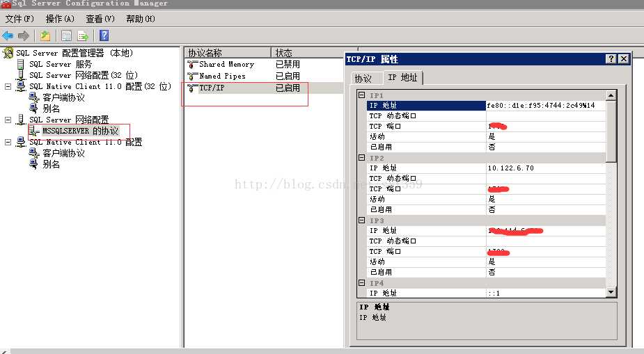Select SQL Server 服务 in the tree

[61, 65]
